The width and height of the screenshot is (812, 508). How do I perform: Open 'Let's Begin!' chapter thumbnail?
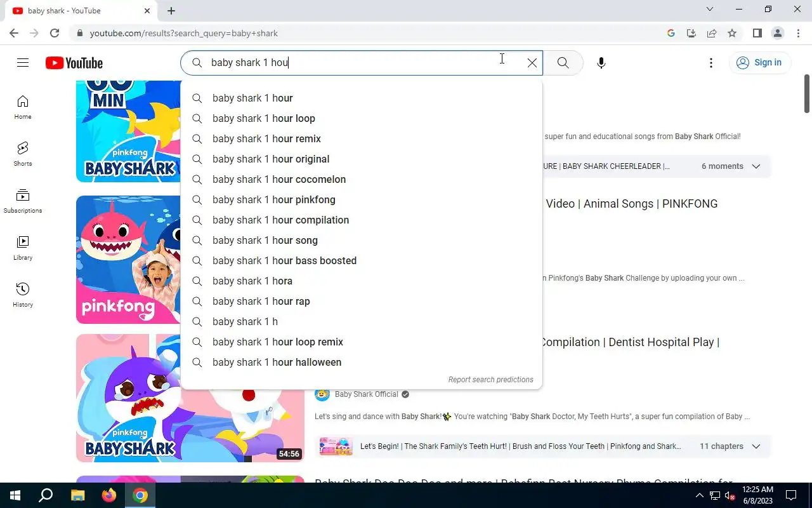pyautogui.click(x=336, y=446)
